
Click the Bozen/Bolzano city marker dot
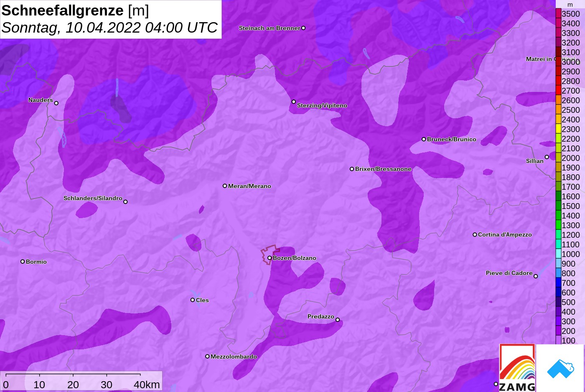click(270, 258)
